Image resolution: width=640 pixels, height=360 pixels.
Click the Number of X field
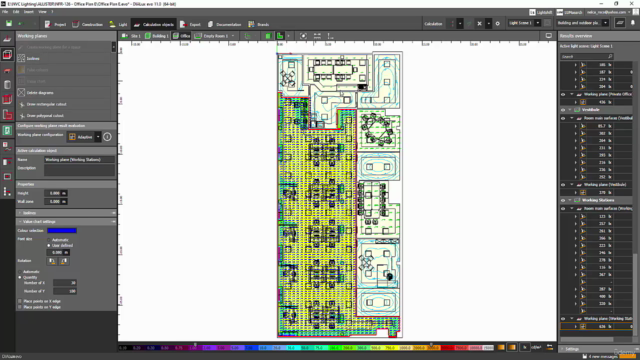click(x=64, y=282)
